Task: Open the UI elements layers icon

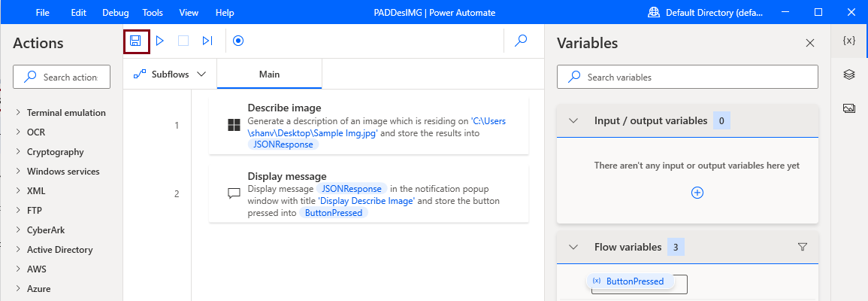Action: (x=849, y=74)
